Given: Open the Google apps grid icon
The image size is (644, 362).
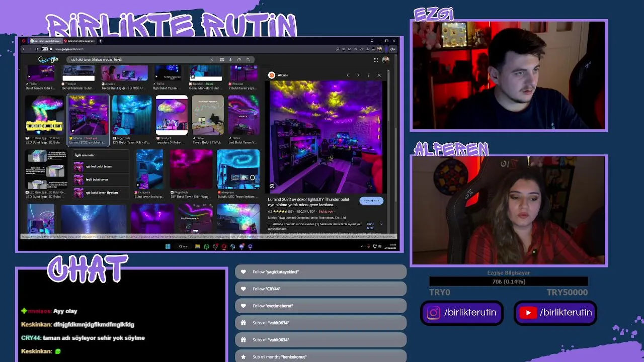Looking at the screenshot, I should (376, 59).
